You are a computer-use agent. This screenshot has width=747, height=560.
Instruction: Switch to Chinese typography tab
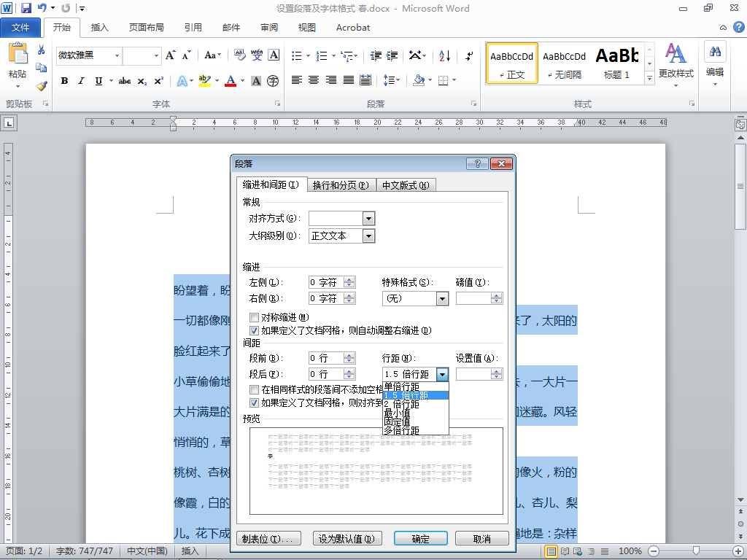406,185
